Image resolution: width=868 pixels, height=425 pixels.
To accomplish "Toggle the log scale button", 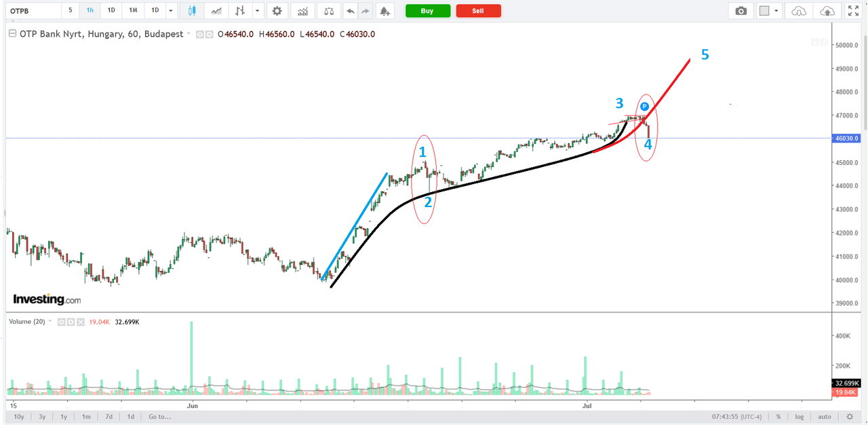I will [x=800, y=417].
